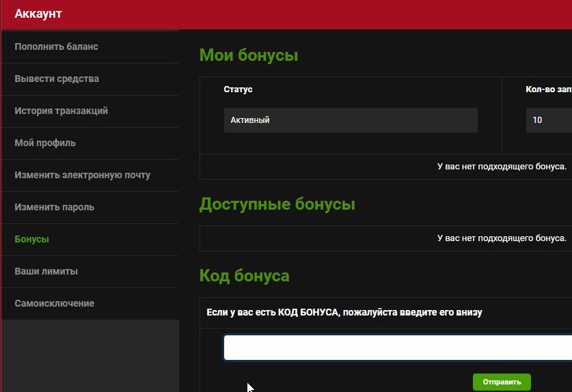Select Мой профиль in sidebar
Viewport: 572px width, 392px height.
click(x=45, y=143)
